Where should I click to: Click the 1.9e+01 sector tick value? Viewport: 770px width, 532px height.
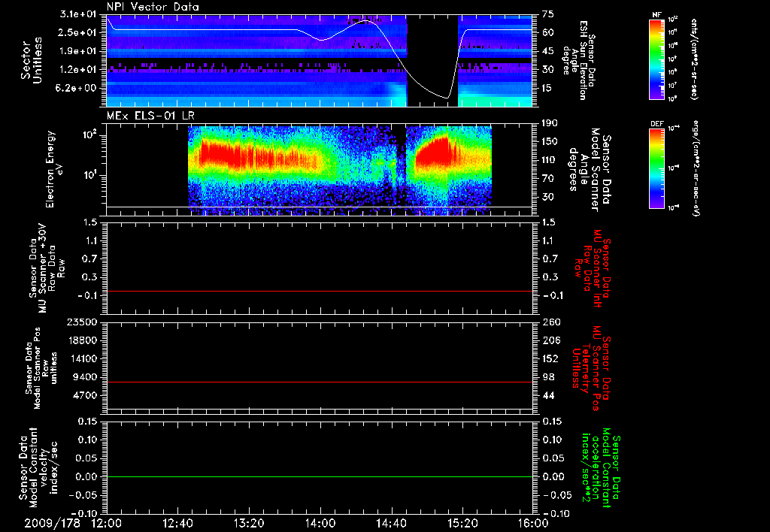[x=77, y=51]
